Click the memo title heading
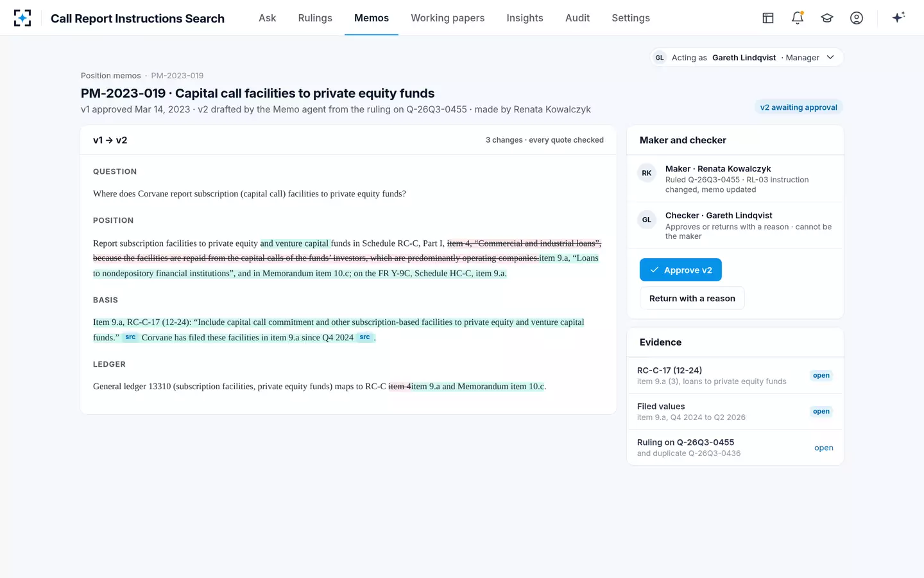Viewport: 924px width, 578px height. [258, 93]
